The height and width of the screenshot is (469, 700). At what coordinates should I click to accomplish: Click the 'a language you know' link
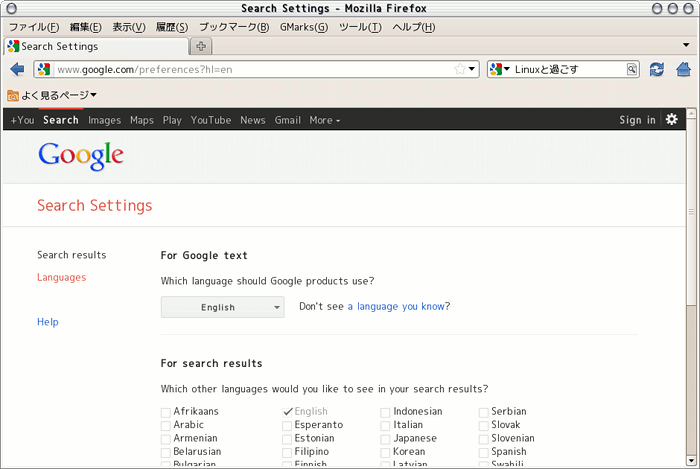[x=396, y=307]
